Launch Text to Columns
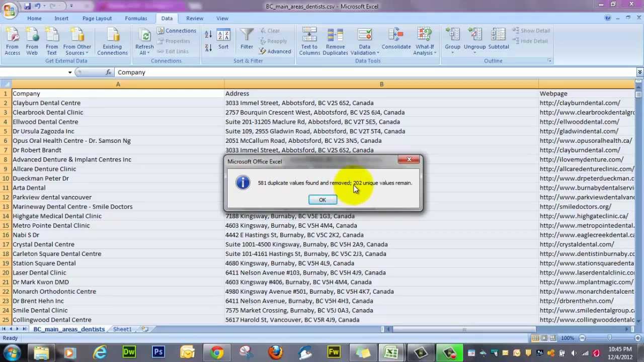This screenshot has height=362, width=644. (x=309, y=42)
